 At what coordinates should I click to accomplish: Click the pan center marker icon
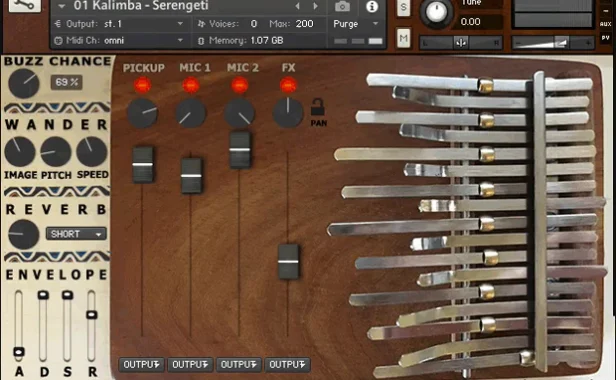click(x=461, y=42)
